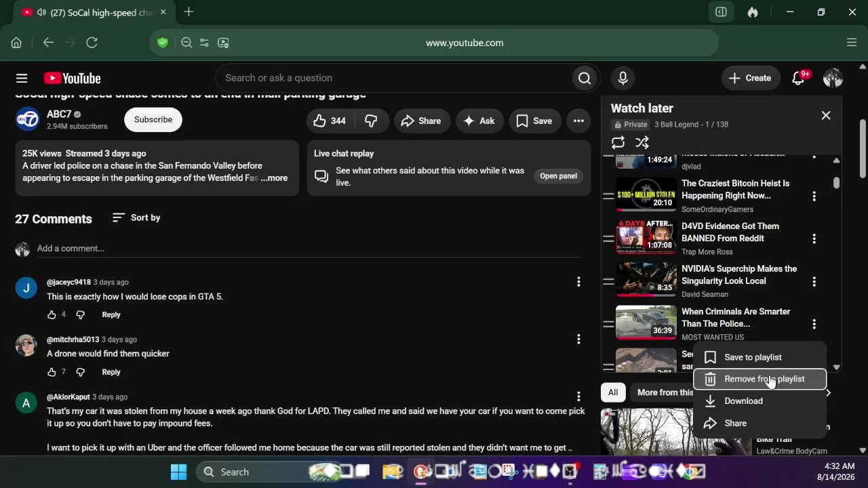Toggle the browser split view icon
868x488 pixels.
click(x=721, y=12)
